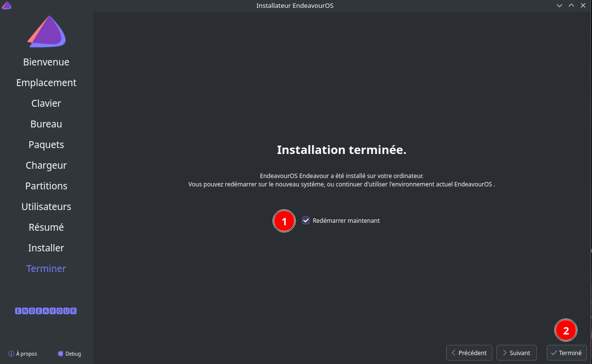Screen dimensions: 592x364
Task: Uncheck the Redémarrer maintenant checkbox
Action: 306,221
